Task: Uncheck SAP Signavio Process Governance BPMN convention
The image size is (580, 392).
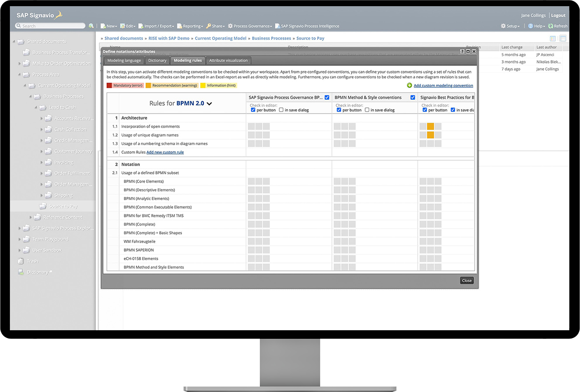Action: 327,97
